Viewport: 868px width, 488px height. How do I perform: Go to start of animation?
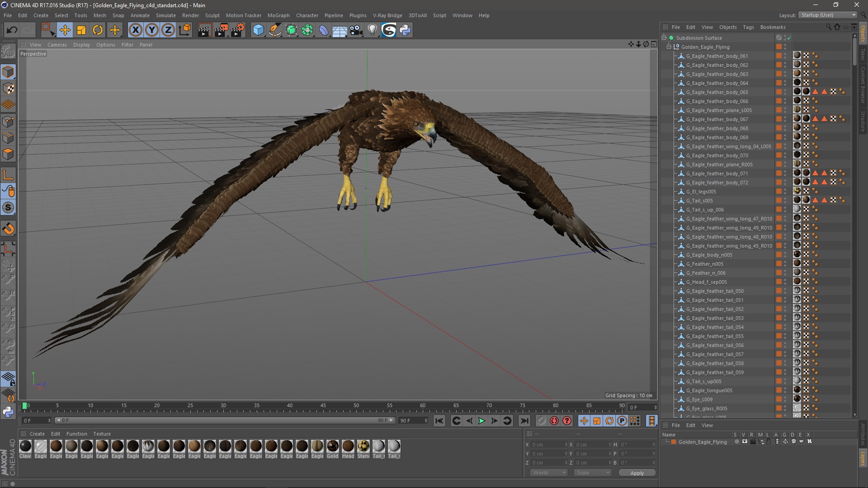tap(439, 421)
